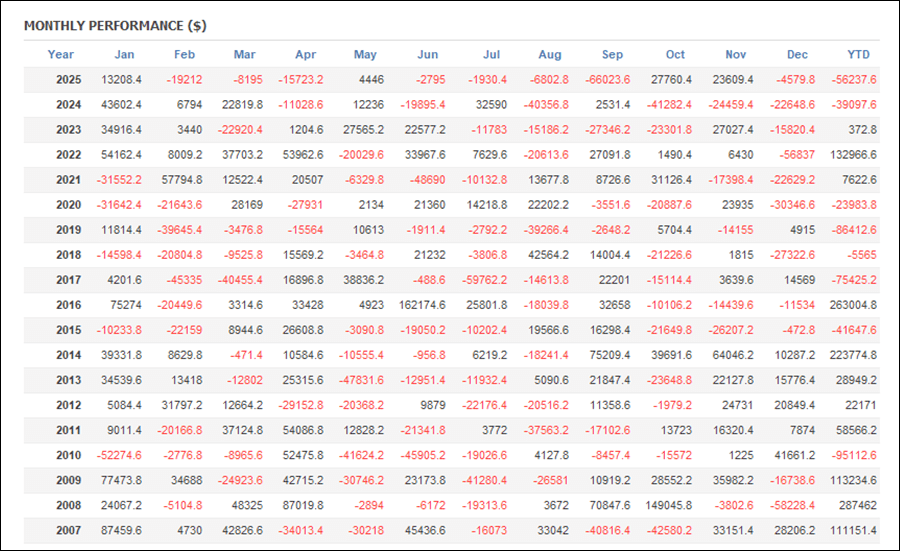Select the YTD column header
900x551 pixels.
[x=858, y=55]
